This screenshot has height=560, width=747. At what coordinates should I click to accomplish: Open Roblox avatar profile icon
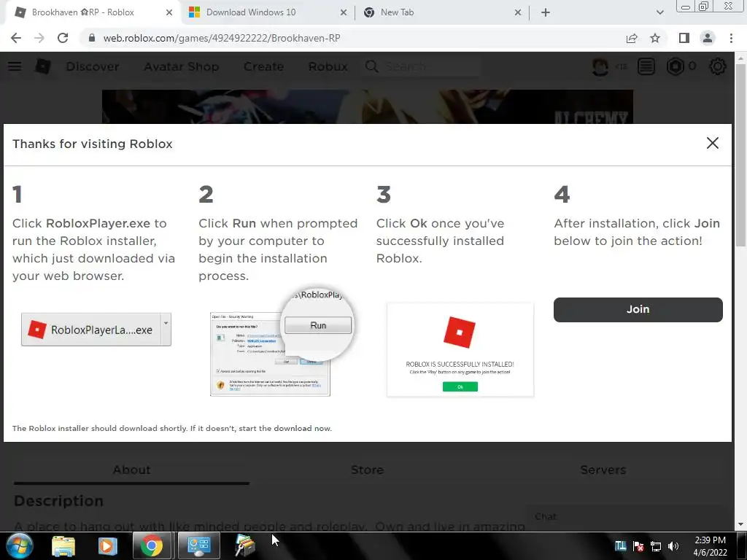600,66
